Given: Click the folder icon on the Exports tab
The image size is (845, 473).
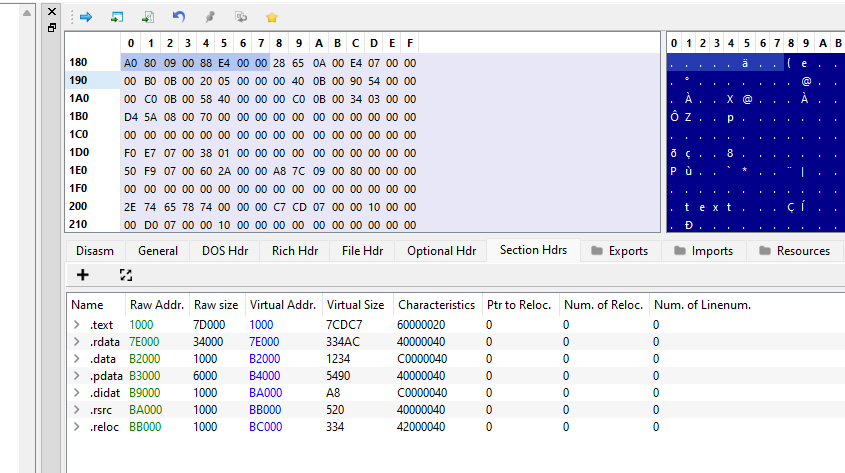Looking at the screenshot, I should 597,251.
